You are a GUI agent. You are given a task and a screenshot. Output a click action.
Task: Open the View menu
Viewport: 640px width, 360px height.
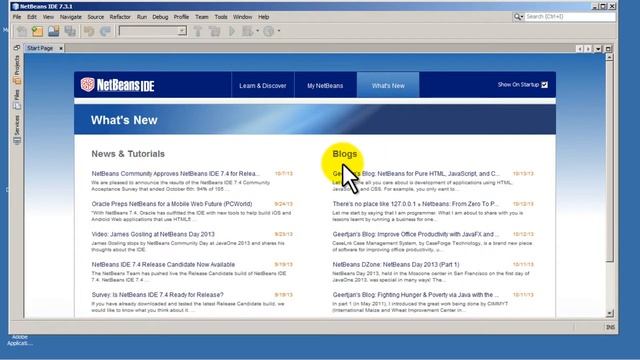[48, 17]
